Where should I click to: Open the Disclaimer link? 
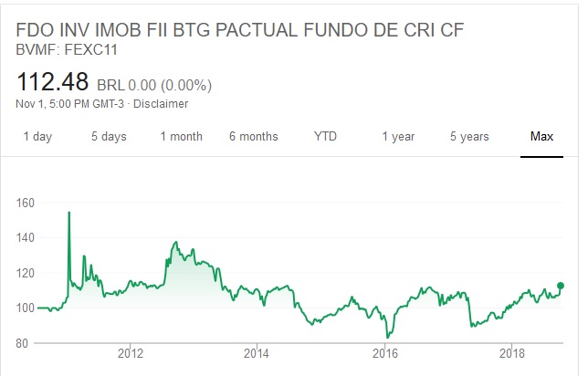(163, 103)
